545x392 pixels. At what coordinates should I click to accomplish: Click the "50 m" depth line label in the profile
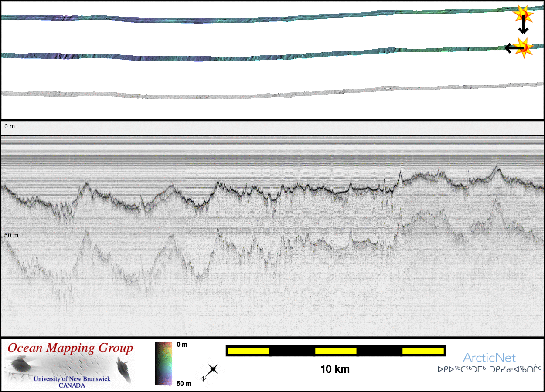11,235
